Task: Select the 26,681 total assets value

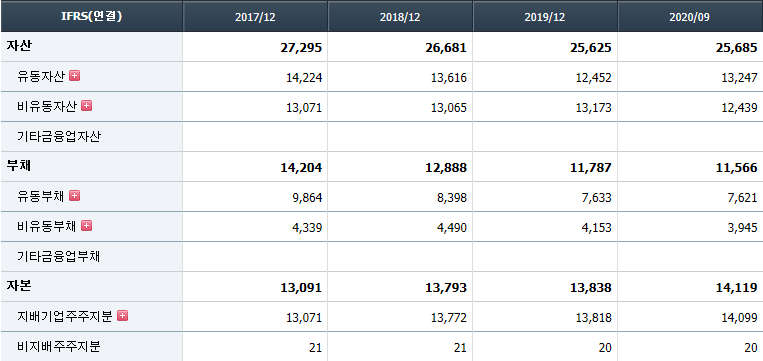Action: [446, 48]
